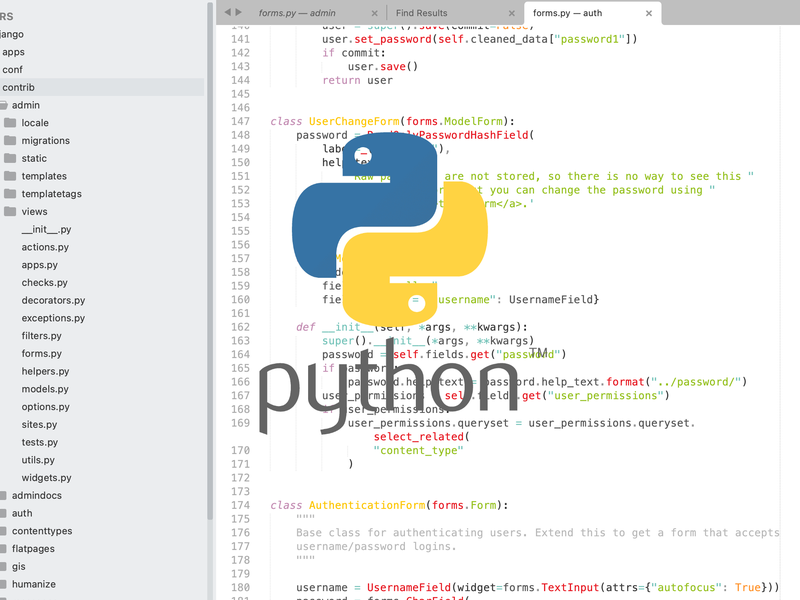Expand the auth folder
Screen dimensions: 800x600
click(4, 513)
